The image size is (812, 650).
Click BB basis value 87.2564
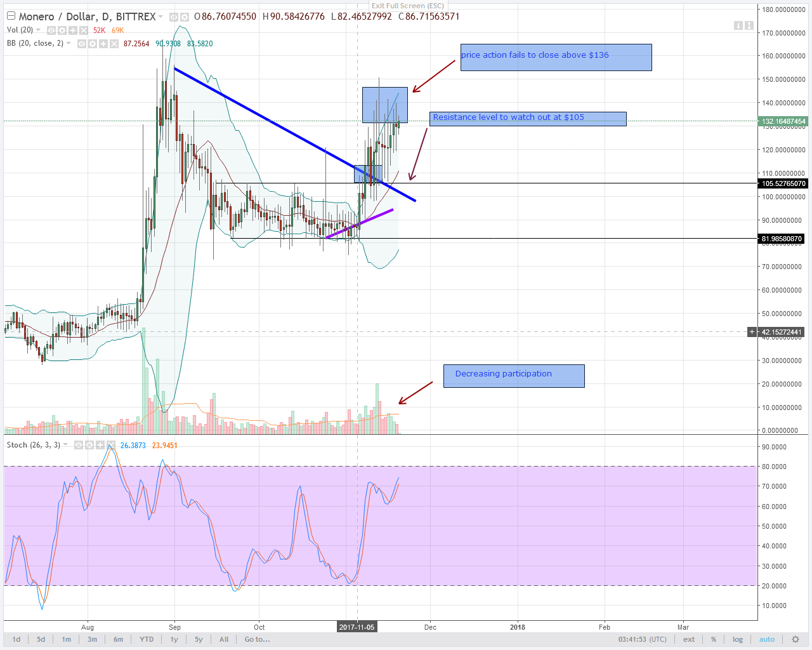[136, 44]
